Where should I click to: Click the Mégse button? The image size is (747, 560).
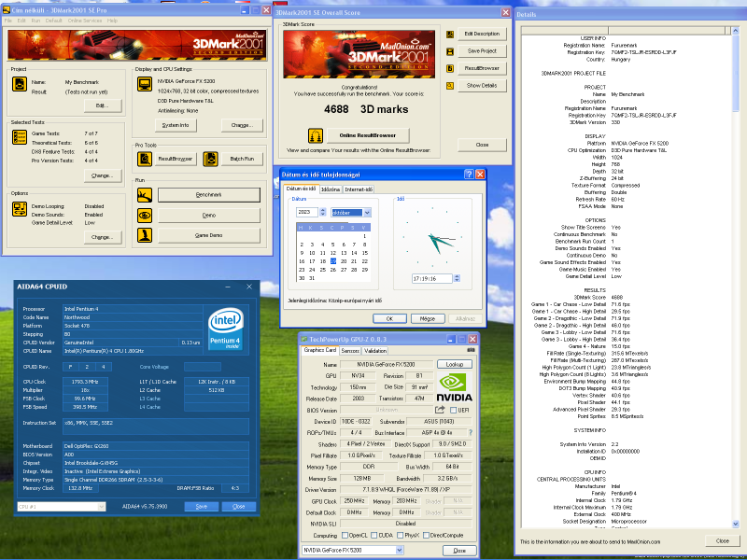click(x=428, y=318)
